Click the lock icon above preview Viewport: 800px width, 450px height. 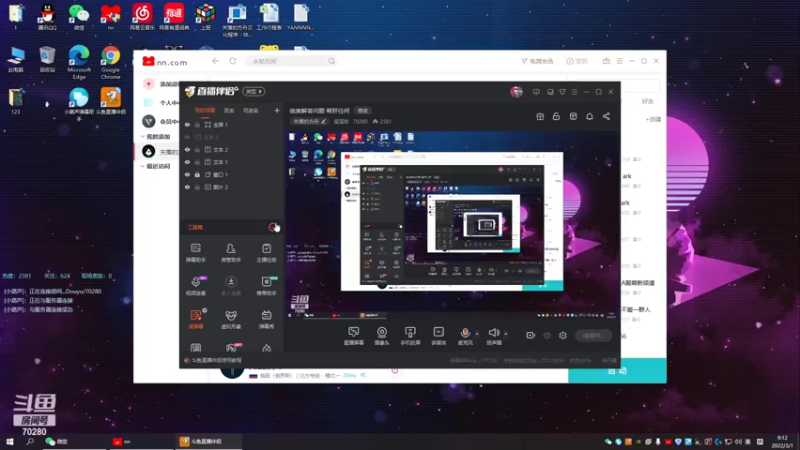(x=556, y=116)
